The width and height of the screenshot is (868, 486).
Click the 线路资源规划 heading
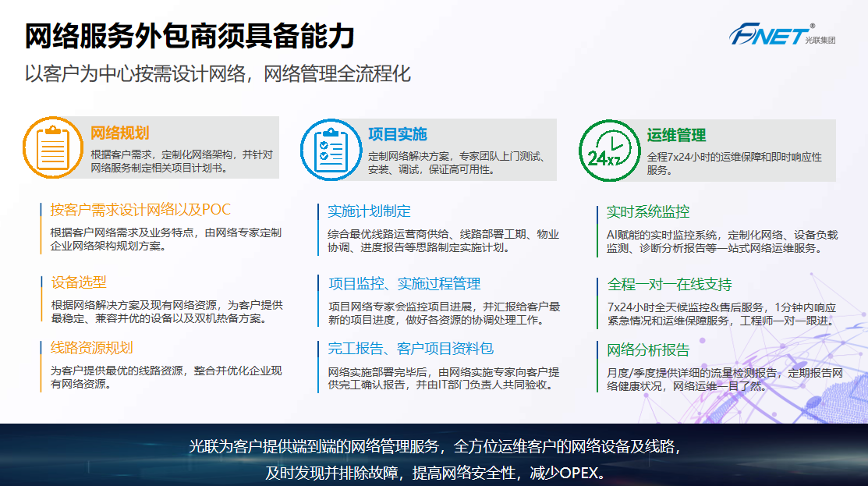tap(92, 348)
